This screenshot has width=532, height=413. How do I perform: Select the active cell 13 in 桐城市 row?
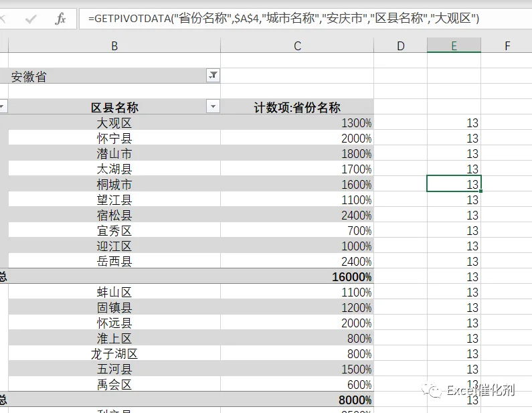[454, 184]
